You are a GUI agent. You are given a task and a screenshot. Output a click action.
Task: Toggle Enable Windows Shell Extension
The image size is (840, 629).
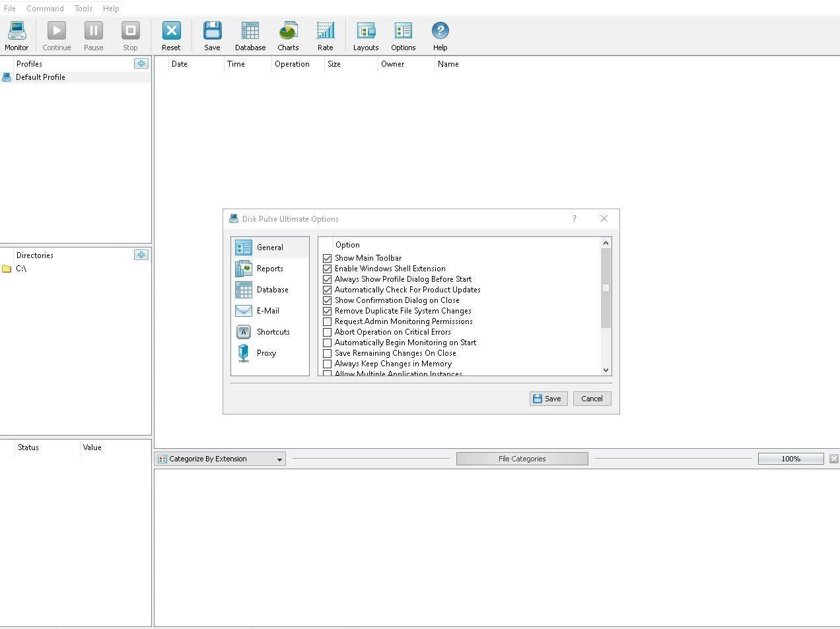(x=327, y=269)
